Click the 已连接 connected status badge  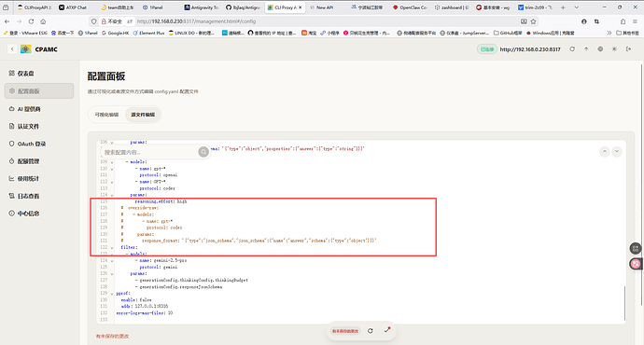coord(487,49)
